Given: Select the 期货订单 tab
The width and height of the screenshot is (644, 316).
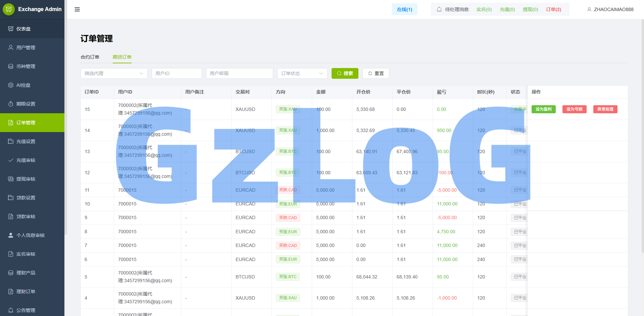Looking at the screenshot, I should point(122,57).
